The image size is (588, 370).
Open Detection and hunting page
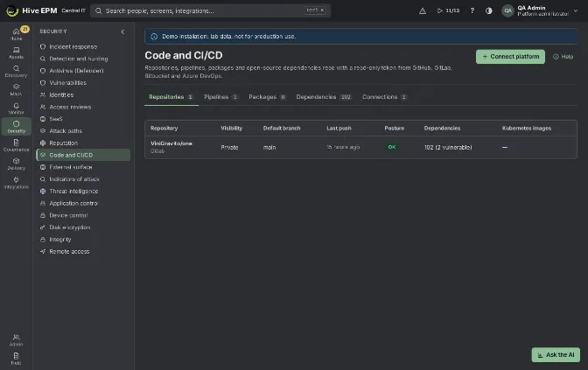click(83, 59)
